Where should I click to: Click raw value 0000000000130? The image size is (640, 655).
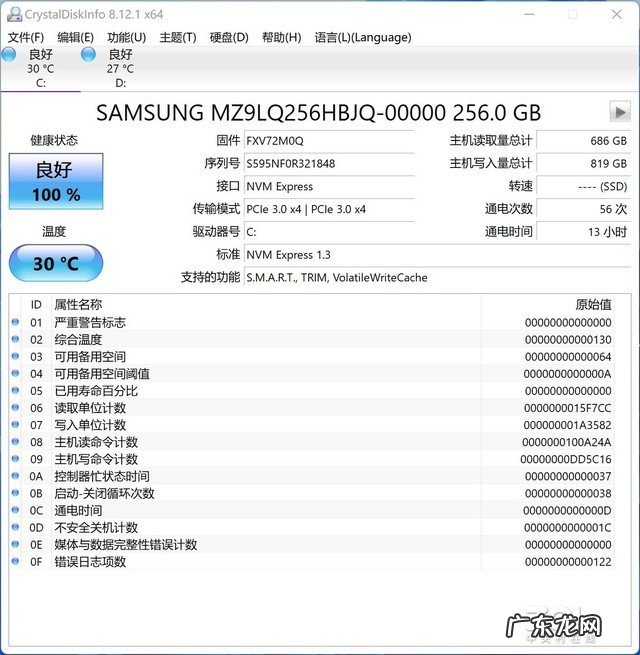[x=568, y=340]
